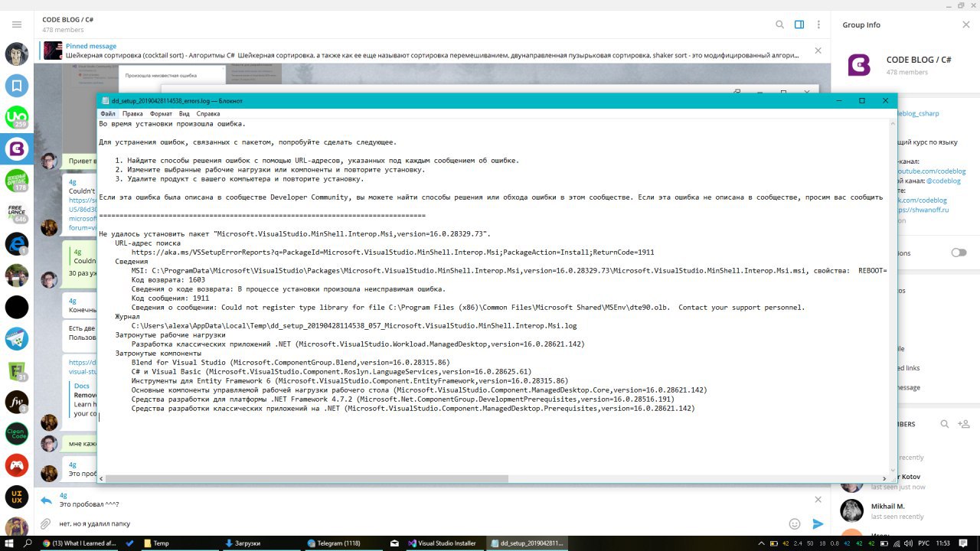Click Notepad horizontal scrollbar thumb

click(x=308, y=479)
